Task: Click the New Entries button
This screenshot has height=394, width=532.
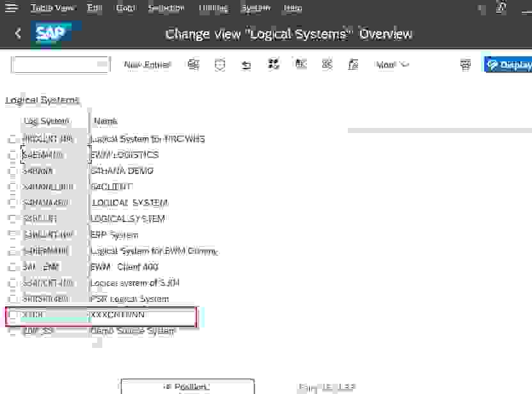Action: point(147,65)
